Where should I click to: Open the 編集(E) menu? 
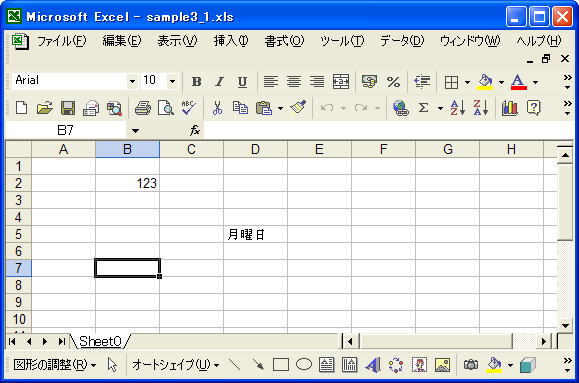coord(122,41)
